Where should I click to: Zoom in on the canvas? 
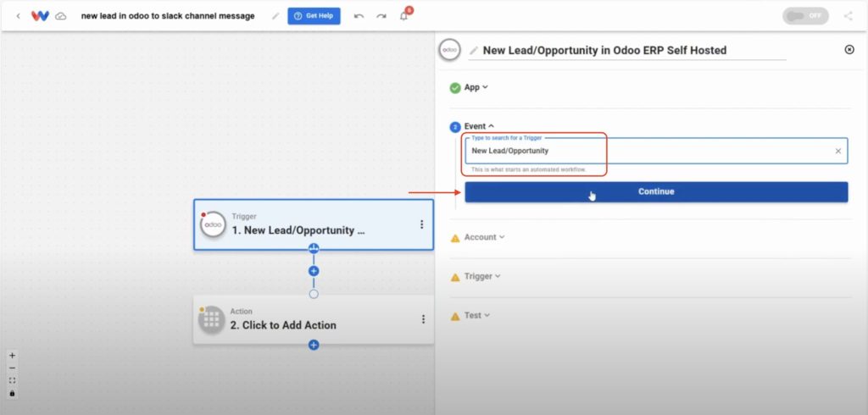point(12,356)
